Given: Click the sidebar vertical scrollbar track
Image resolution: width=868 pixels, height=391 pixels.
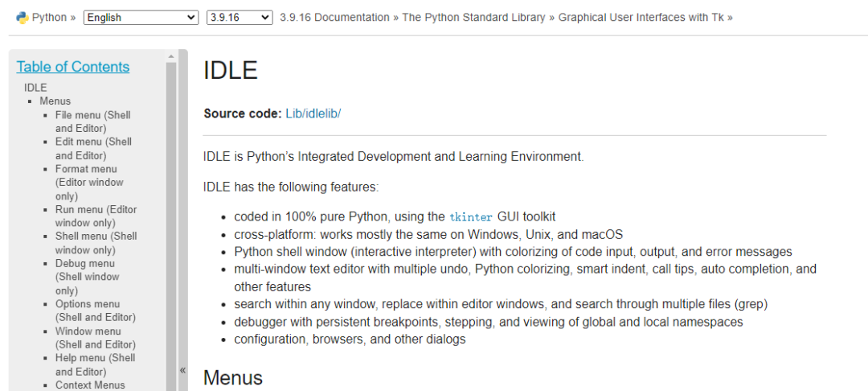Looking at the screenshot, I should pos(171,227).
